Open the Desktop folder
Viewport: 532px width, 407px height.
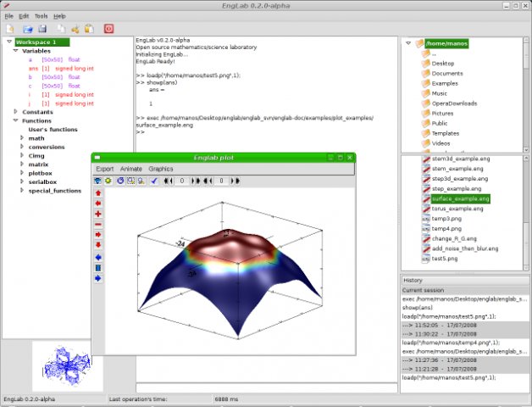(x=443, y=64)
